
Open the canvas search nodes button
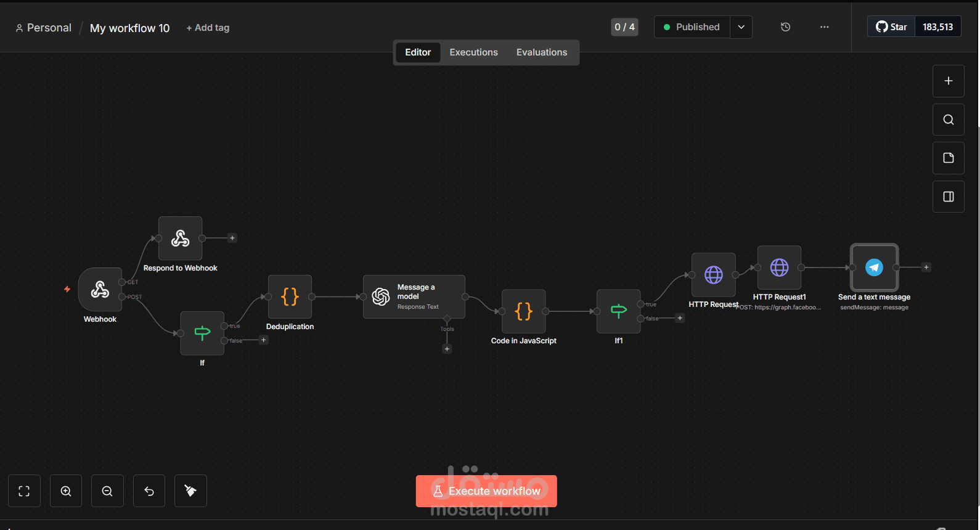(949, 120)
